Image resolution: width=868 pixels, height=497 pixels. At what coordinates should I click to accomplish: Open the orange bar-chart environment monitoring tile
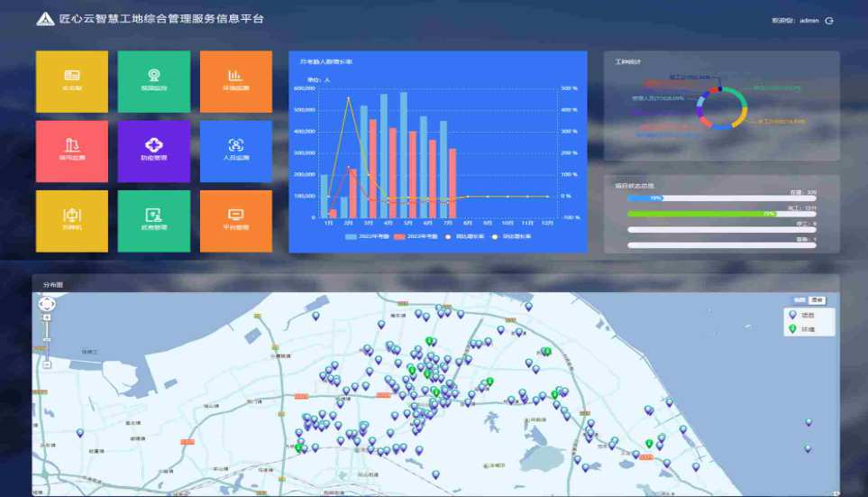(x=235, y=81)
